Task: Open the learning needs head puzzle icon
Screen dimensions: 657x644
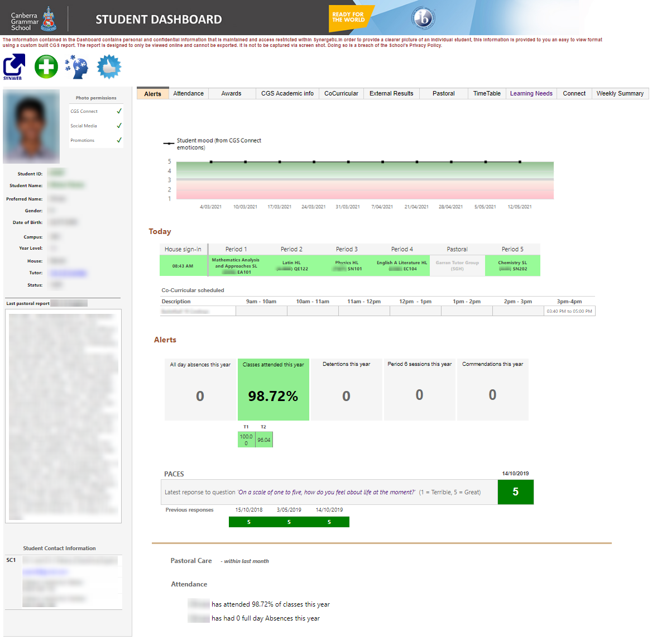Action: coord(77,67)
